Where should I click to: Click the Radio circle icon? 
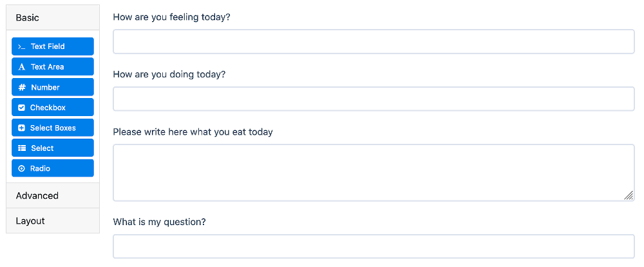[22, 169]
